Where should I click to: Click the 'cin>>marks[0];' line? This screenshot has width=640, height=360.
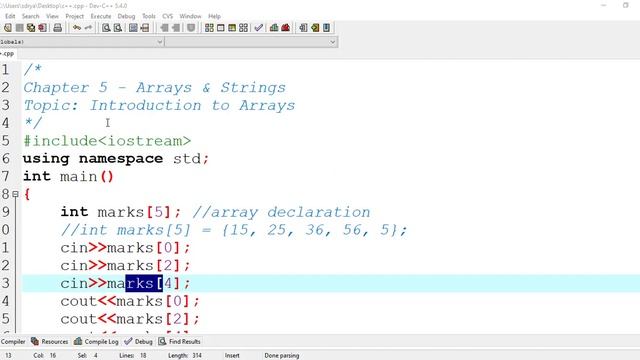tap(125, 248)
